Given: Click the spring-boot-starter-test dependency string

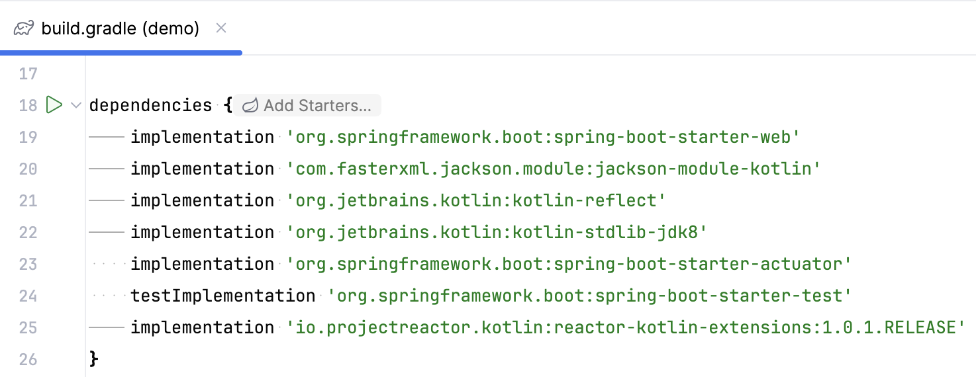Looking at the screenshot, I should pos(589,296).
